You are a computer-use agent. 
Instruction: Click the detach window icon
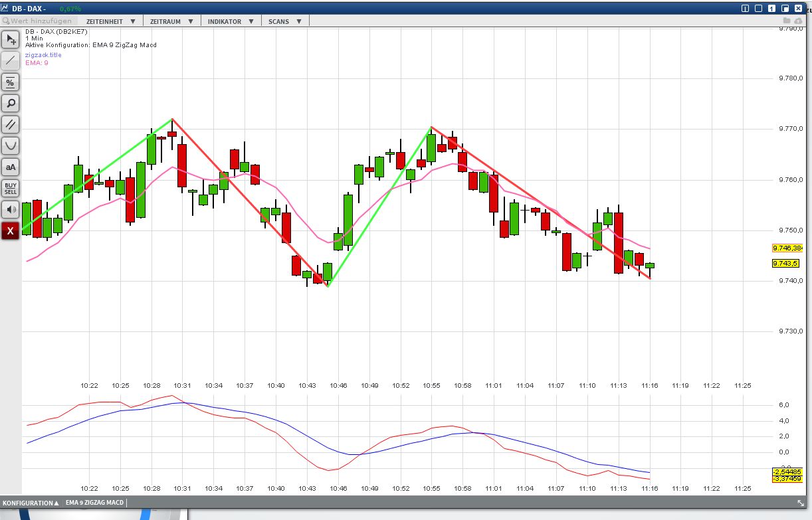click(x=785, y=8)
